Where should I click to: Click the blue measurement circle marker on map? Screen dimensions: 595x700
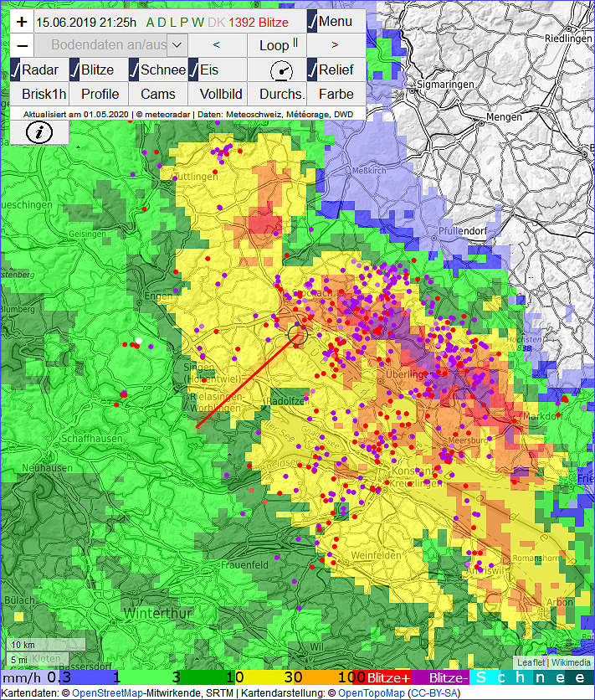pos(298,336)
